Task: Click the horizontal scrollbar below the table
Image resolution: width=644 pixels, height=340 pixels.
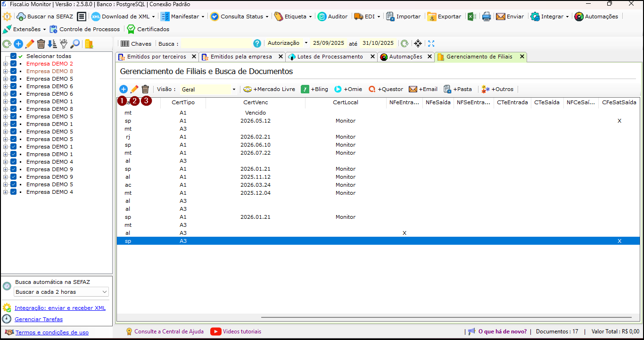Action: coord(377,318)
